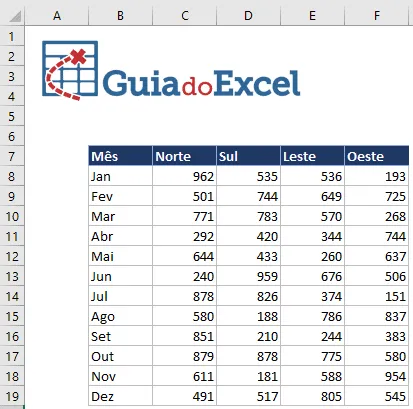
Task: Select the Jan cell
Action: (x=120, y=176)
